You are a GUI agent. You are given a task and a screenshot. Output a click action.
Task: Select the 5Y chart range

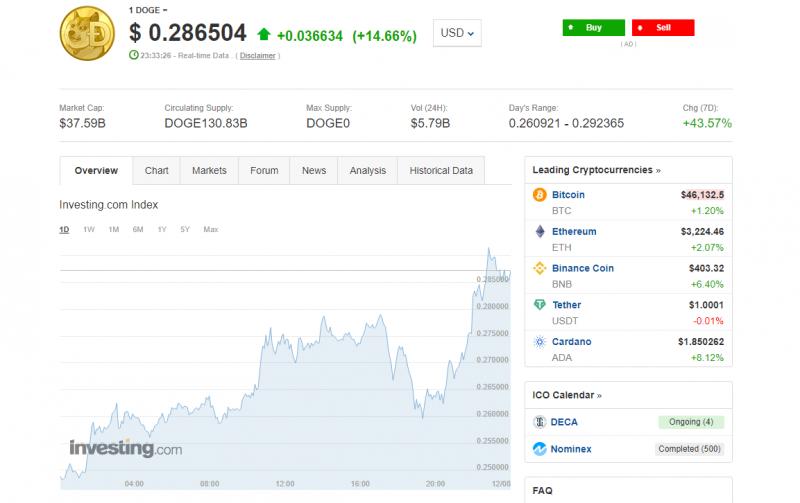click(185, 230)
